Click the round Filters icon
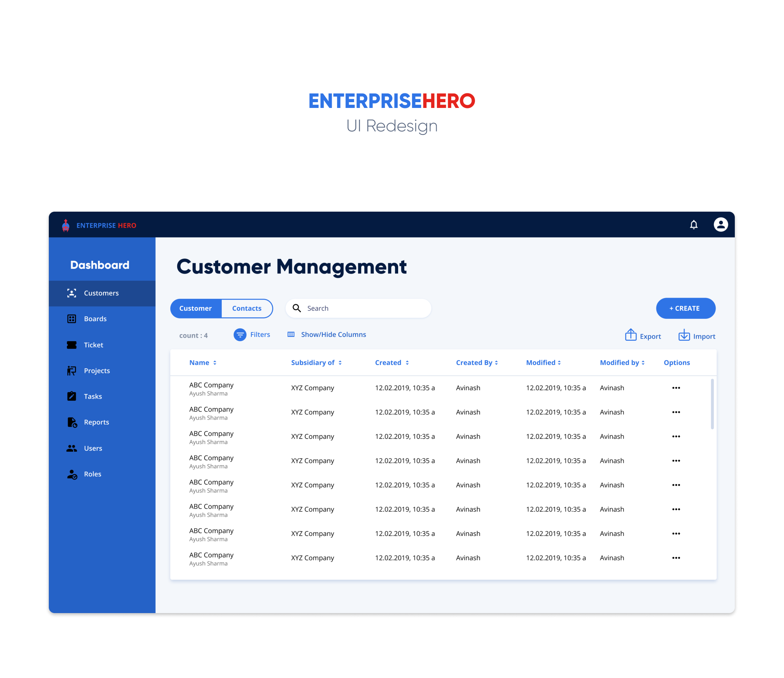Screen dimensions: 784x678 pos(240,335)
